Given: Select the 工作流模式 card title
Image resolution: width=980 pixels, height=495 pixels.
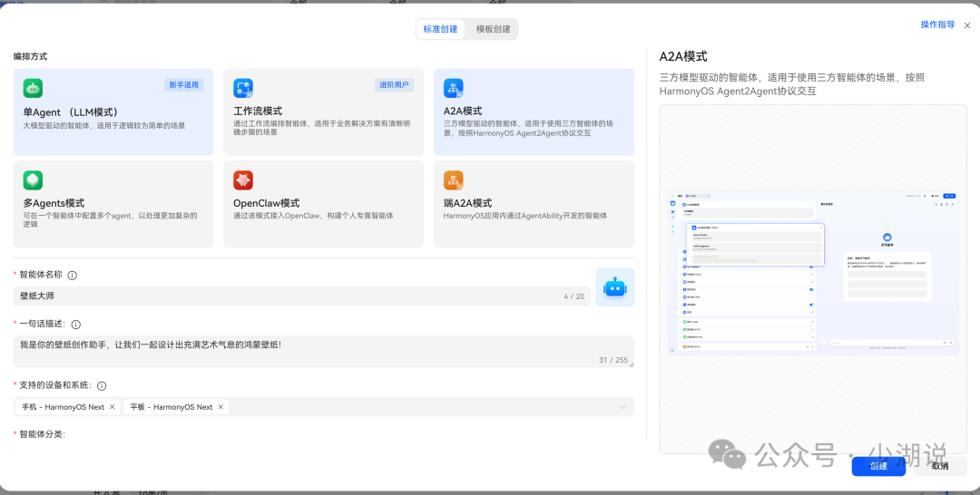Looking at the screenshot, I should (x=258, y=112).
